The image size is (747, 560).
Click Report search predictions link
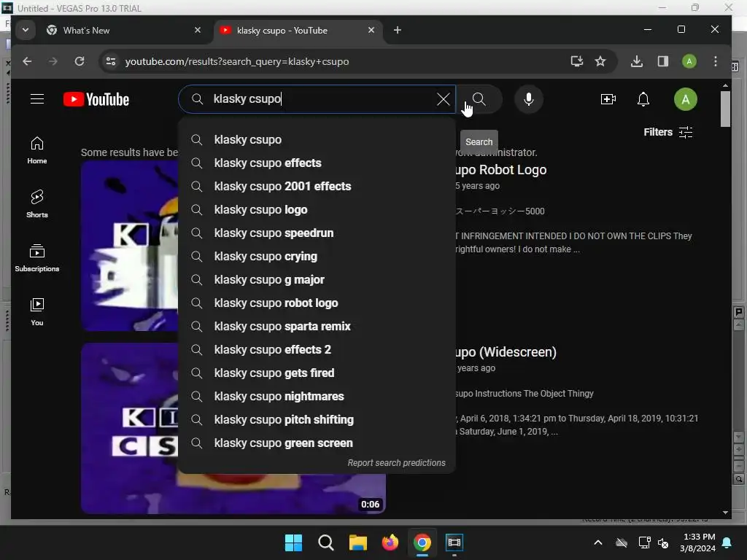tap(396, 463)
